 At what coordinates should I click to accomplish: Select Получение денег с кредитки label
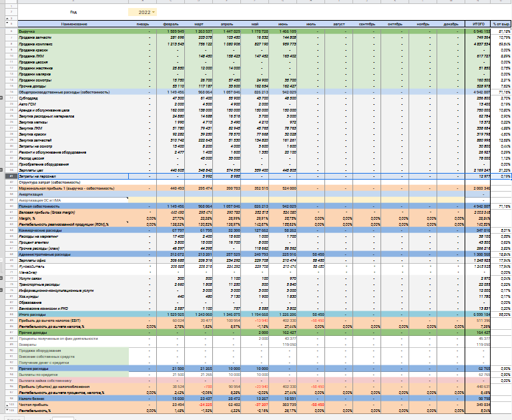tap(73, 363)
